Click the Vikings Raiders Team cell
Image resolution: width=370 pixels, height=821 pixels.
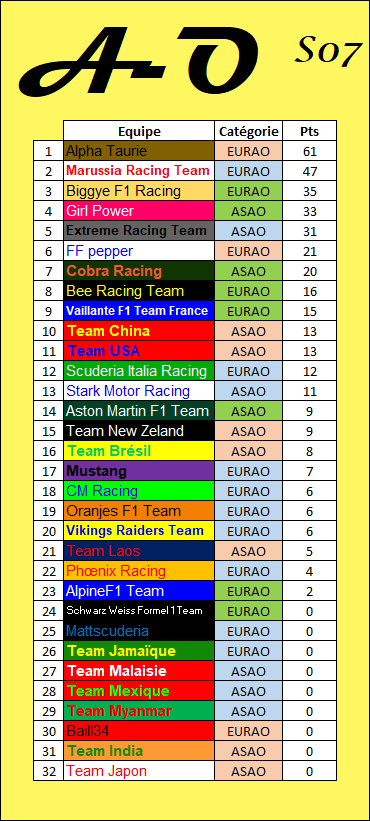point(139,531)
